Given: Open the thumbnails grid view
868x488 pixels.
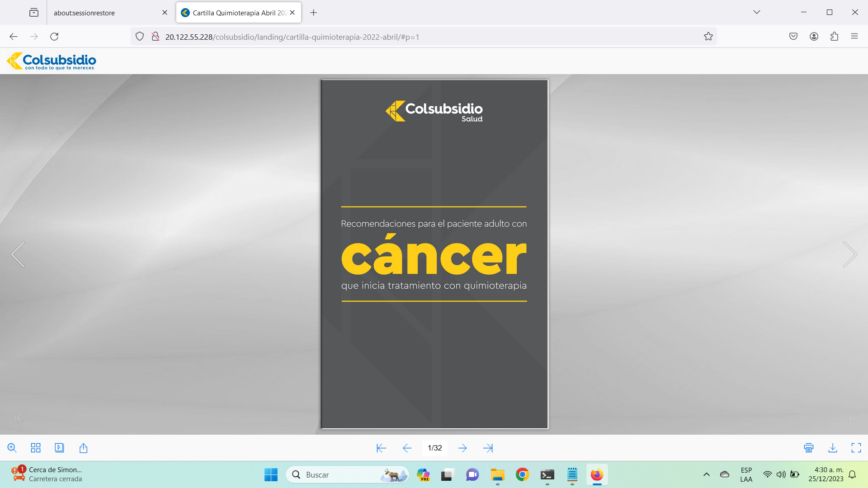Looking at the screenshot, I should point(36,448).
